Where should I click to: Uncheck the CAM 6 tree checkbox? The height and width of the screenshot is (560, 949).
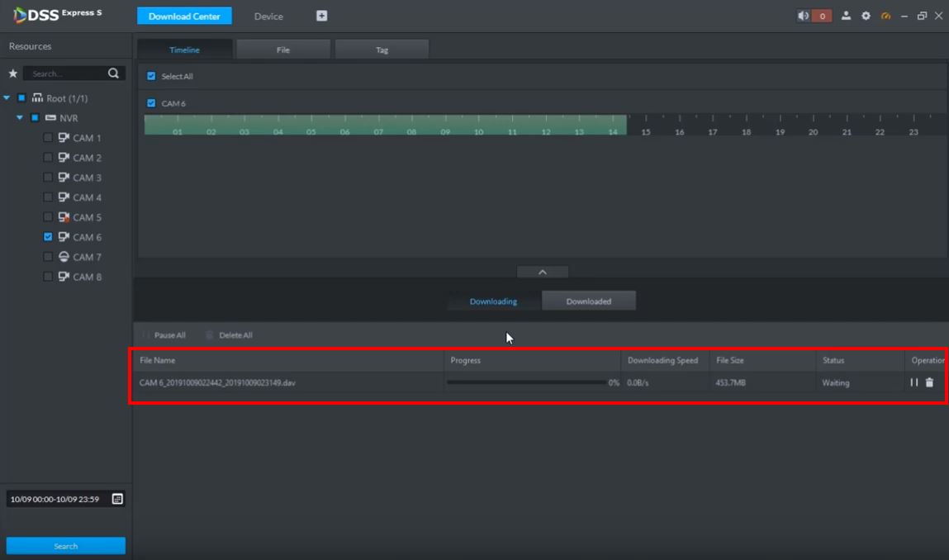[x=48, y=237]
